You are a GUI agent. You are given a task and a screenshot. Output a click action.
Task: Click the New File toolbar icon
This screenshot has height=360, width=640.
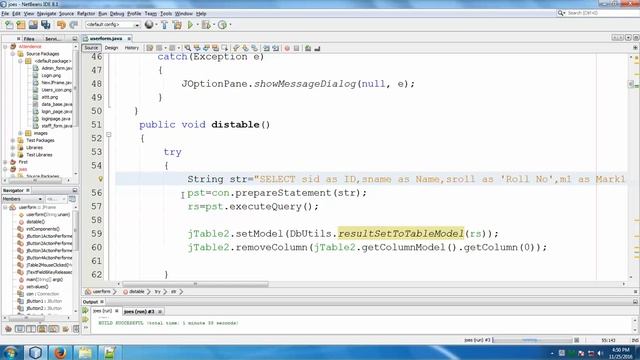click(x=9, y=25)
